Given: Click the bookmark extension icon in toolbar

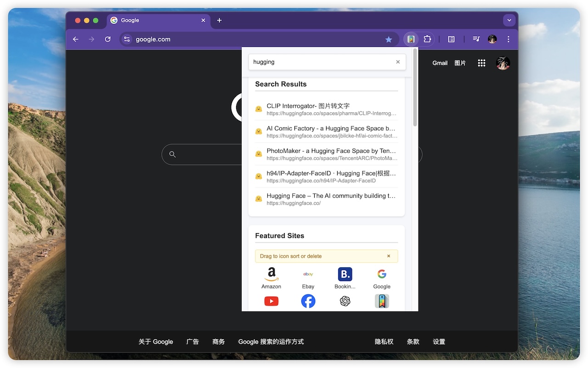Looking at the screenshot, I should tap(410, 39).
